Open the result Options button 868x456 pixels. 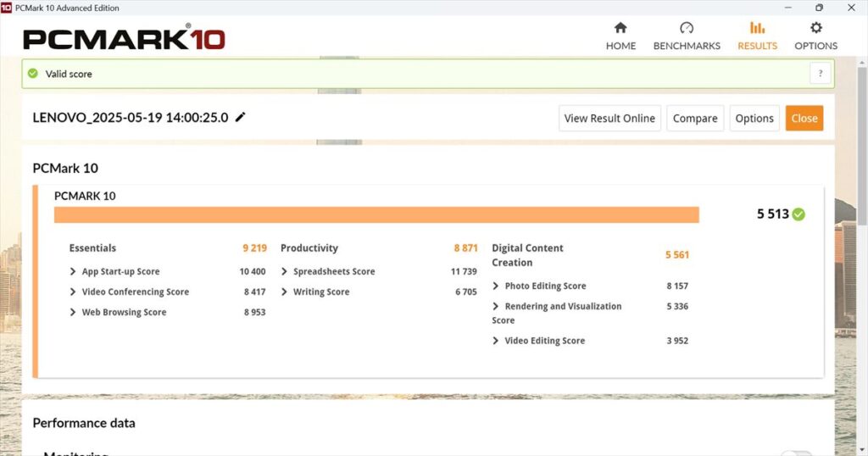[754, 119]
